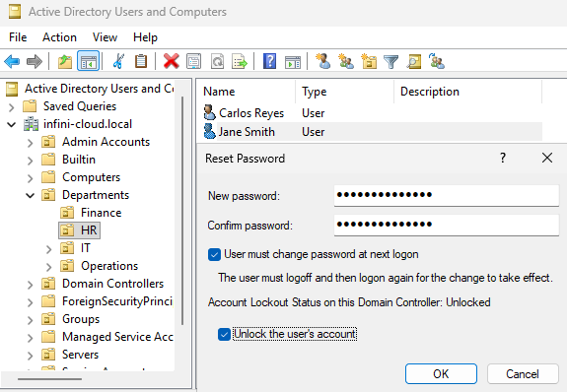Viewport: 567px width, 392px height.
Task: Open the View menu
Action: (105, 37)
